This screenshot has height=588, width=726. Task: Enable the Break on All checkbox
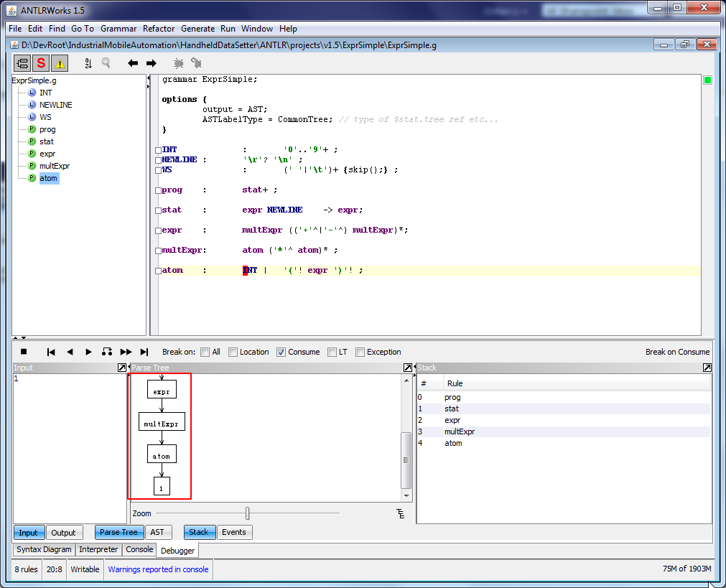(x=205, y=352)
